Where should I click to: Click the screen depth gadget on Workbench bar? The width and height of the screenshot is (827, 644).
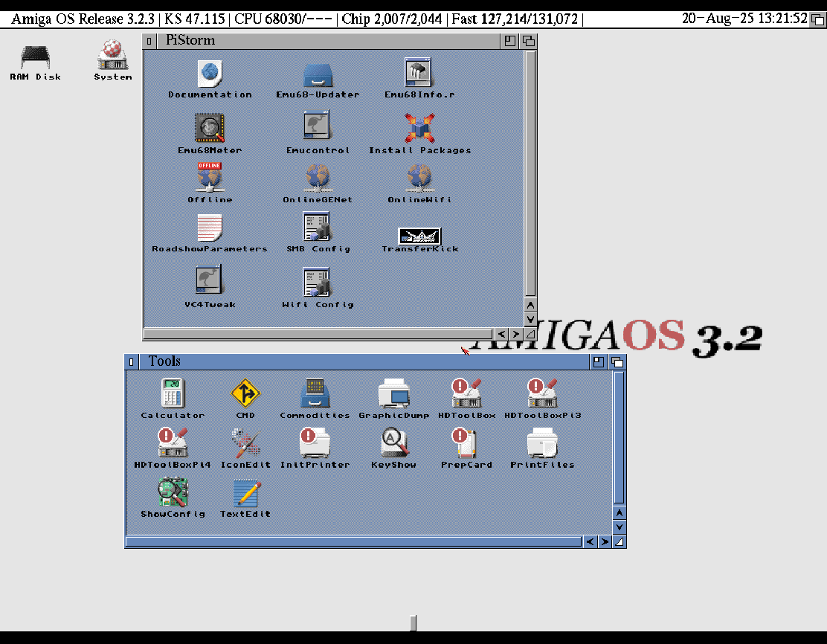(817, 19)
